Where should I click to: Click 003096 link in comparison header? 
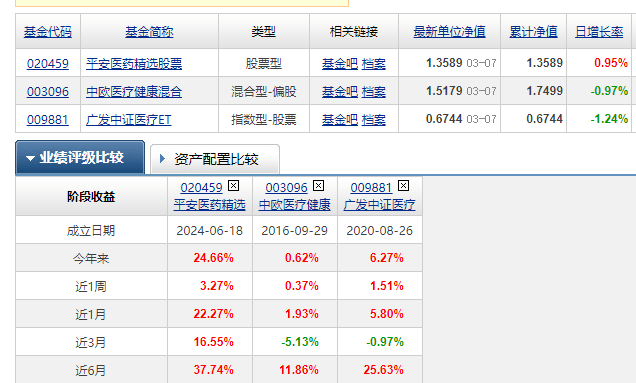286,187
